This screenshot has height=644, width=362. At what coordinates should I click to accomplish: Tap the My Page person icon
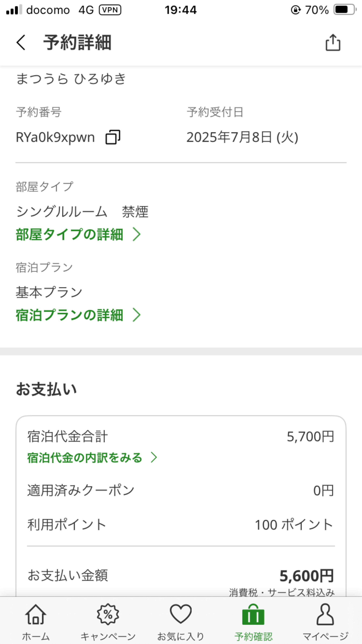point(325,614)
